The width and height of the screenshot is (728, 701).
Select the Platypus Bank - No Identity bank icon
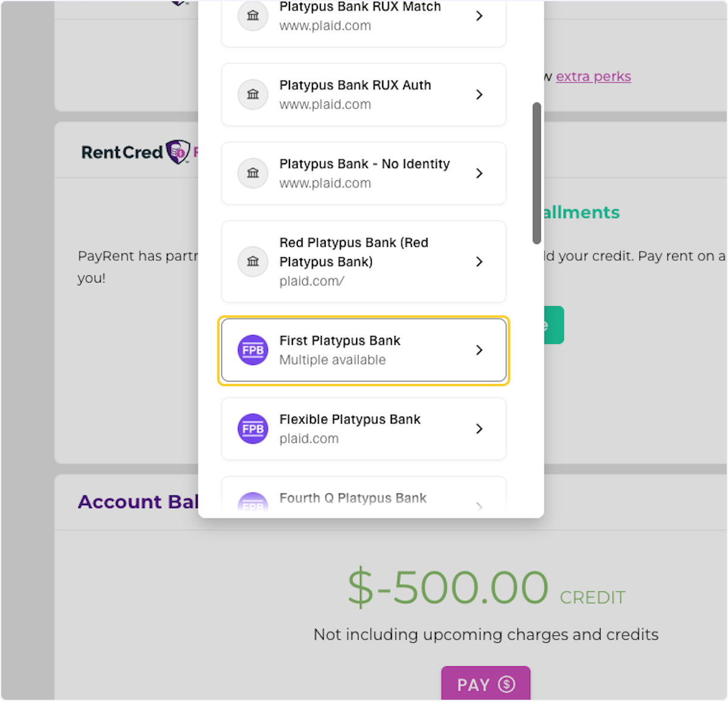[253, 173]
